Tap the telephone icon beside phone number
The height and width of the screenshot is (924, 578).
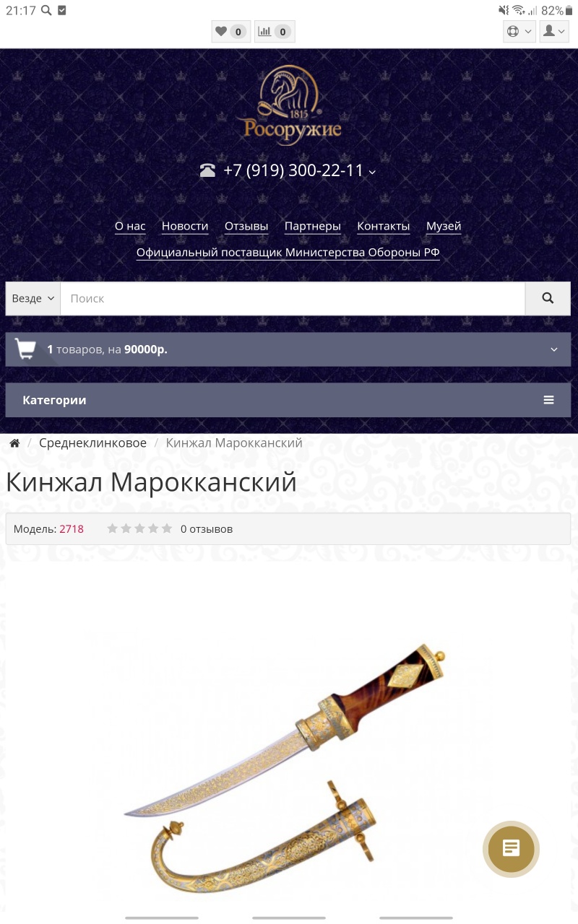(208, 171)
